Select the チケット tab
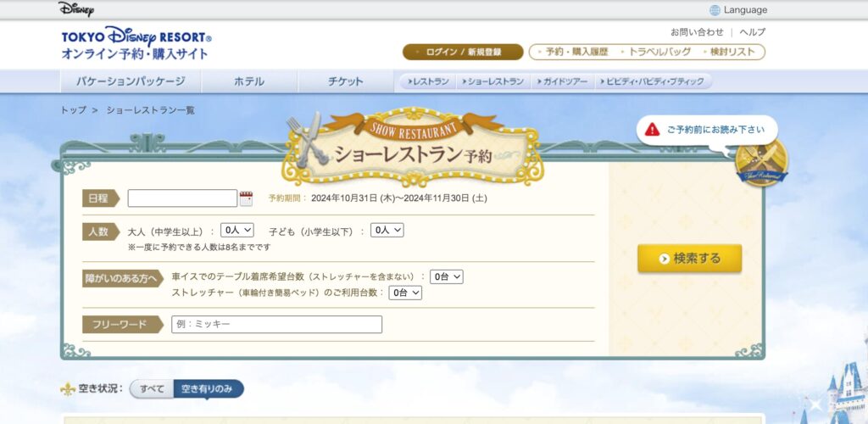This screenshot has height=424, width=868. pos(346,81)
